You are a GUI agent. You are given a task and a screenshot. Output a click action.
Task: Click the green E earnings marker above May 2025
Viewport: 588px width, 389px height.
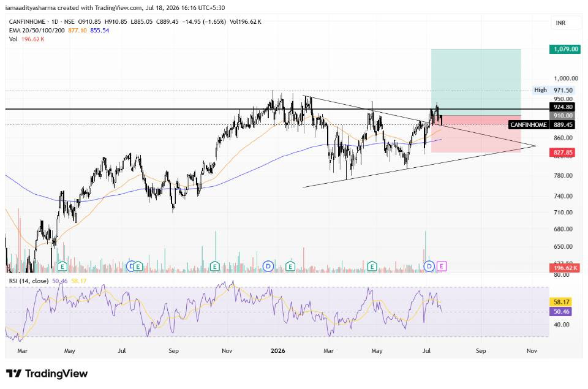(62, 266)
